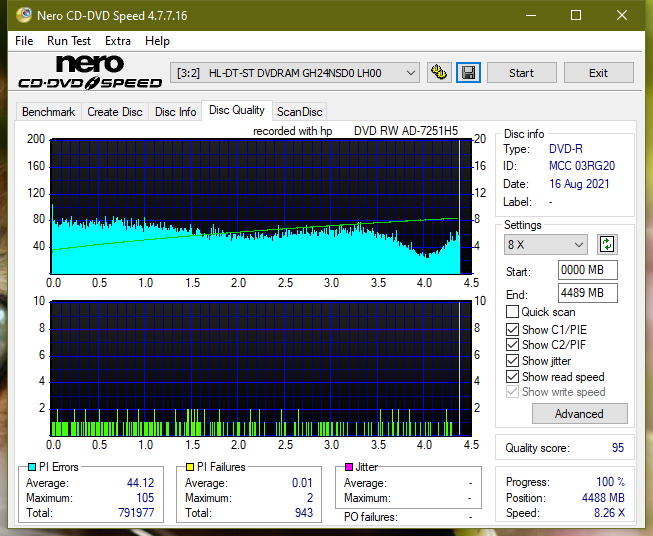Click the PI Errors maximum 105
Viewport: 653px width, 536px height.
pyautogui.click(x=145, y=497)
